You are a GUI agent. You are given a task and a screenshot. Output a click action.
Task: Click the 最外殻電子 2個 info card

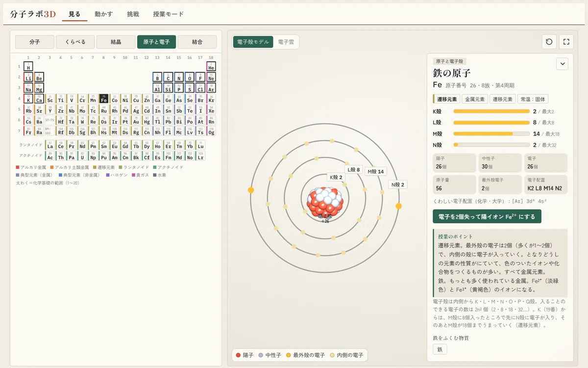pyautogui.click(x=500, y=184)
